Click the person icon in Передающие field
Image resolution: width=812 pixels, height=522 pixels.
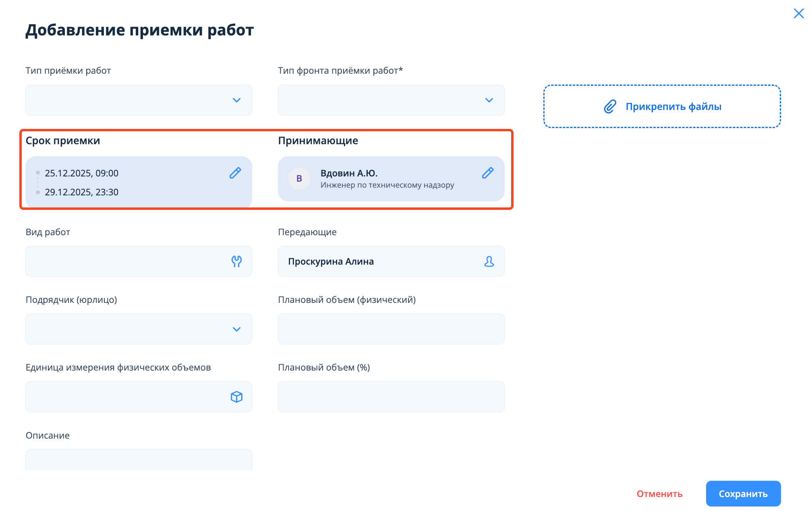point(489,261)
